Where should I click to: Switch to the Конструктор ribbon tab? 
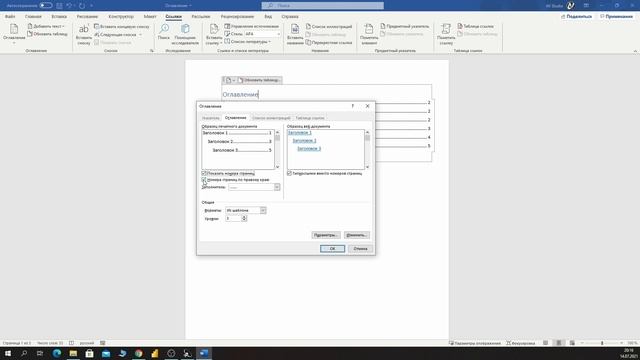[121, 17]
